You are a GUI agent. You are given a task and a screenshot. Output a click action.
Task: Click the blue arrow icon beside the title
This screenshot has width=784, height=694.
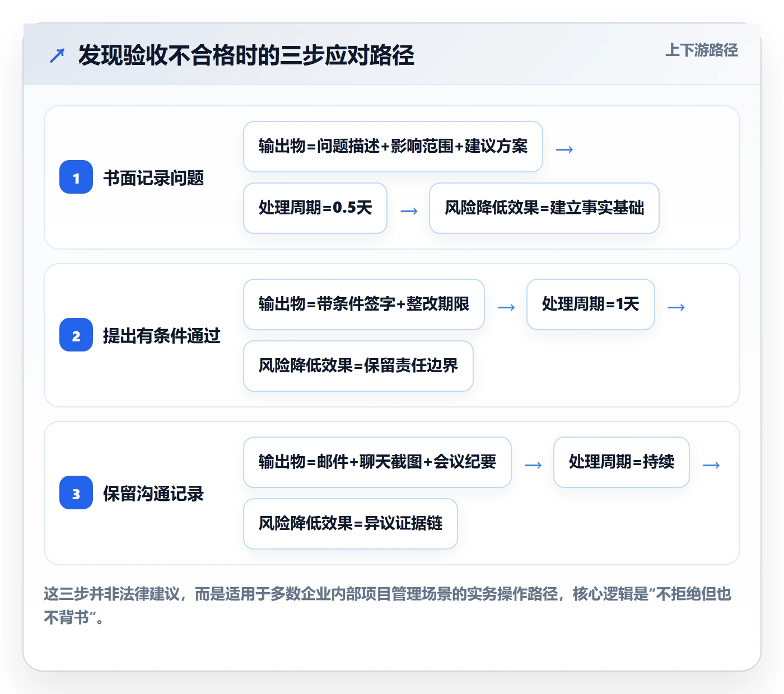[57, 55]
